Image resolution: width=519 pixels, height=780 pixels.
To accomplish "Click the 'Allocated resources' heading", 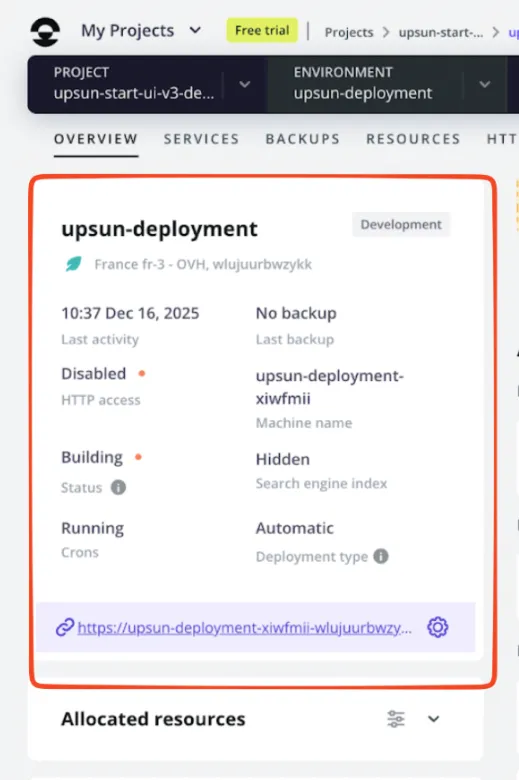I will coord(153,719).
